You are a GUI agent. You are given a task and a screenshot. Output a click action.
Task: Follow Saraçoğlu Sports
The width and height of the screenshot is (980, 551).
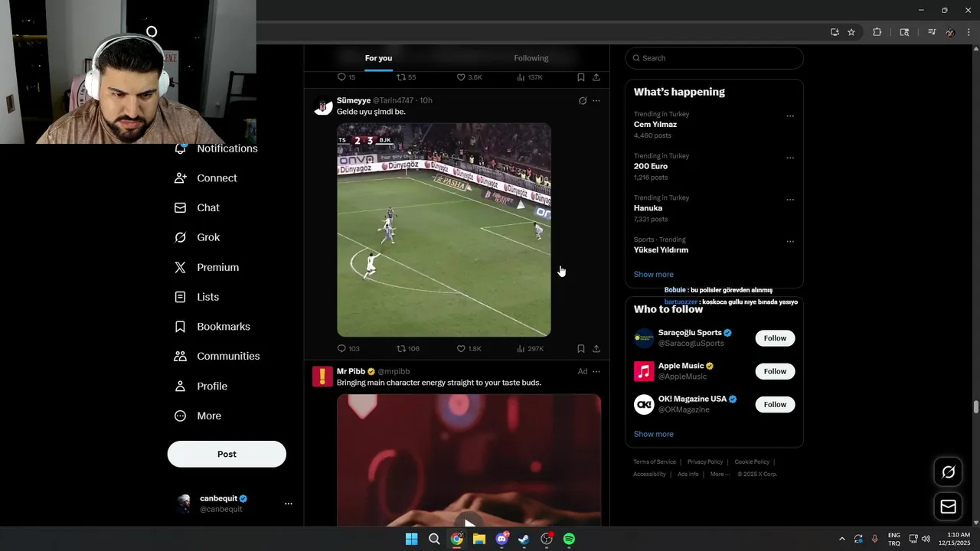pyautogui.click(x=775, y=338)
